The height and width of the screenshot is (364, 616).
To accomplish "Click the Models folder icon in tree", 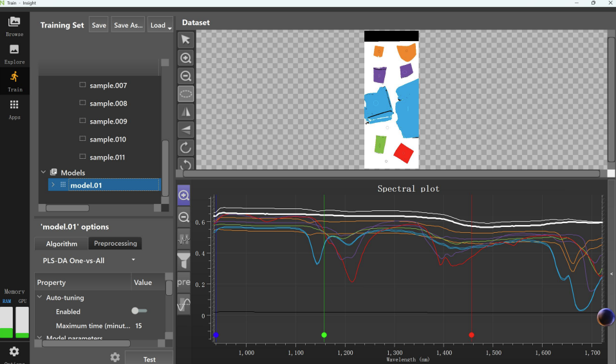I will [x=54, y=172].
